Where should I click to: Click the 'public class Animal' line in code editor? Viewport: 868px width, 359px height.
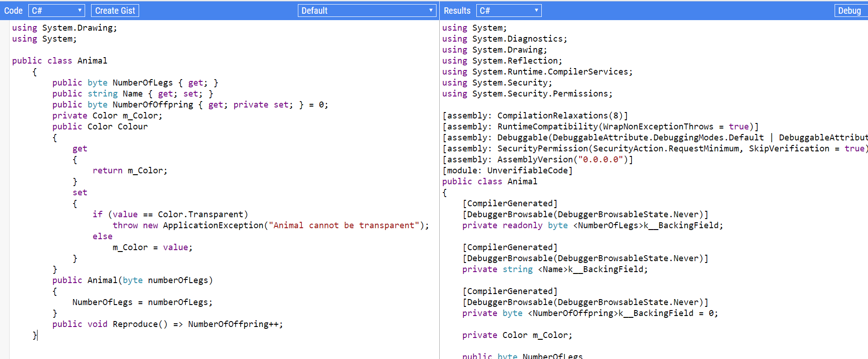pos(59,61)
